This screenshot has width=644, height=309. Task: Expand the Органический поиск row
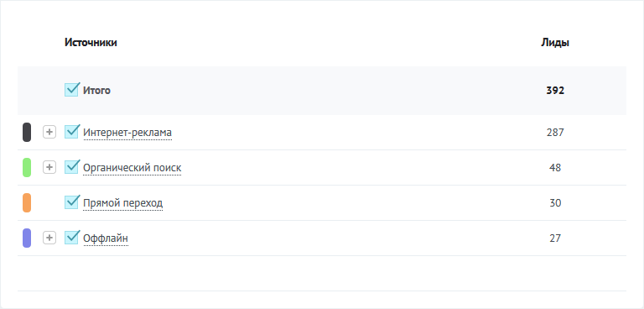[x=49, y=167]
